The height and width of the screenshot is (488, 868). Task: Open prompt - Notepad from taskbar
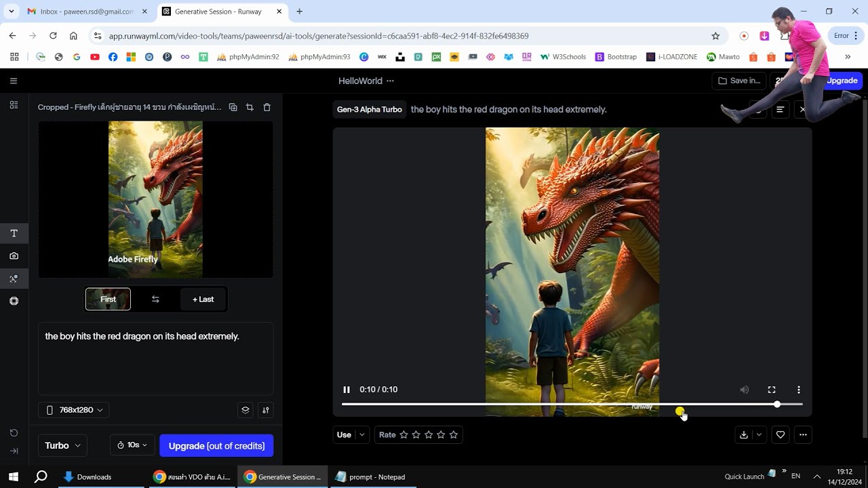[372, 476]
